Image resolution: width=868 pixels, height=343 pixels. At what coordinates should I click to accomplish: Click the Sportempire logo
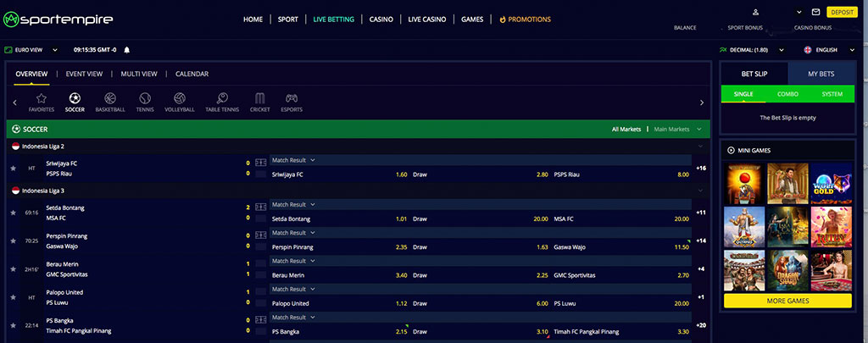[x=58, y=20]
